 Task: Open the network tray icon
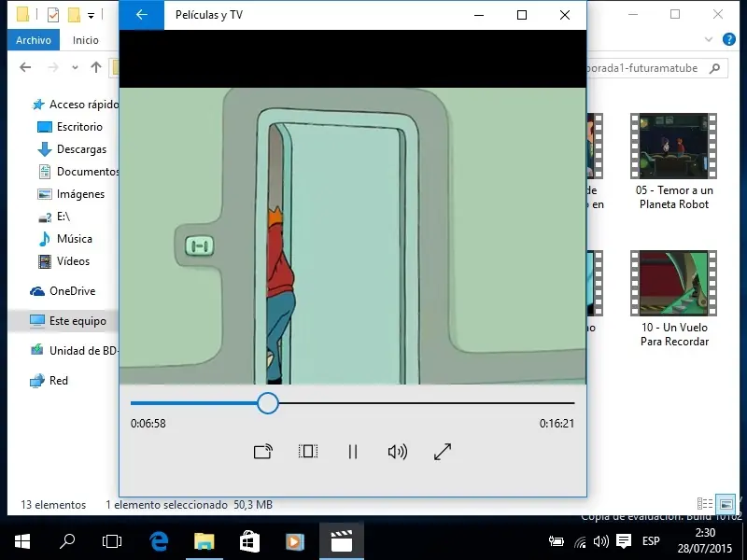click(580, 541)
